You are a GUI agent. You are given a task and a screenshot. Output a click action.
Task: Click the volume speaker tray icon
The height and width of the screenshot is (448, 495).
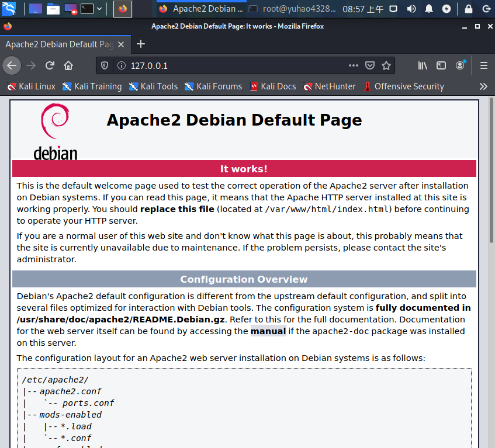pyautogui.click(x=411, y=9)
